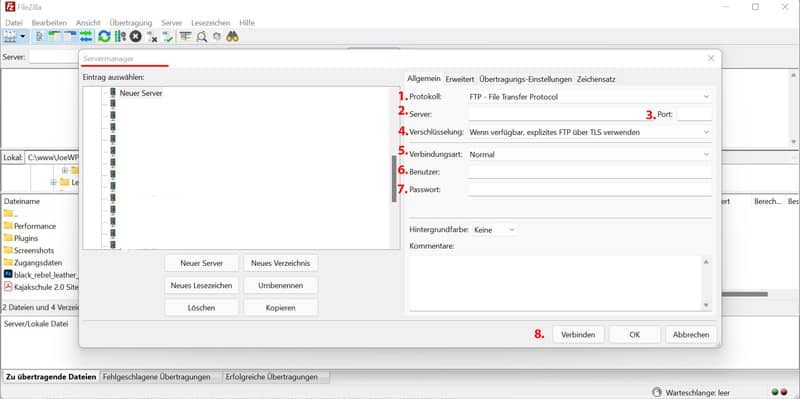Open the Hintergrundfarbe dropdown

coord(494,230)
